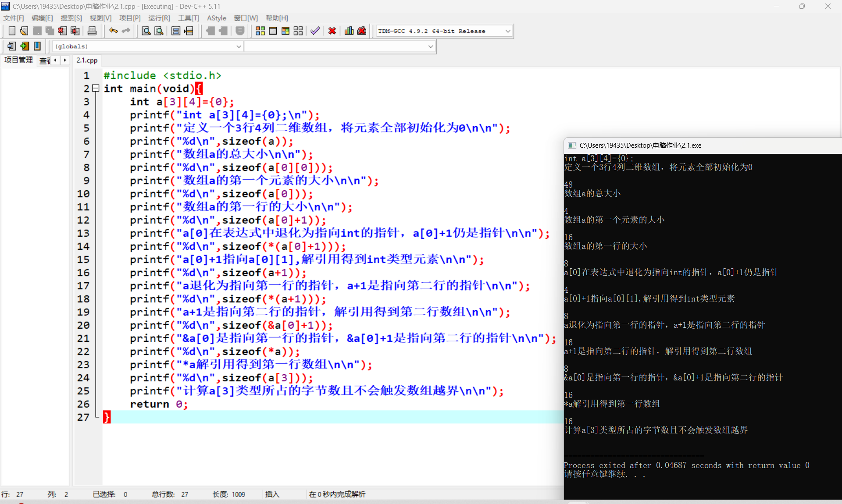Viewport: 842px width, 504px height.
Task: Click the Print toolbar icon
Action: point(92,31)
